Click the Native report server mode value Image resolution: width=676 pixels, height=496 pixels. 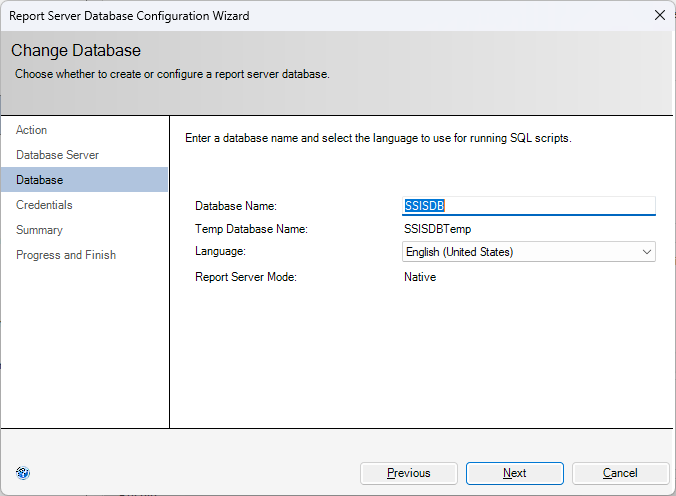420,277
